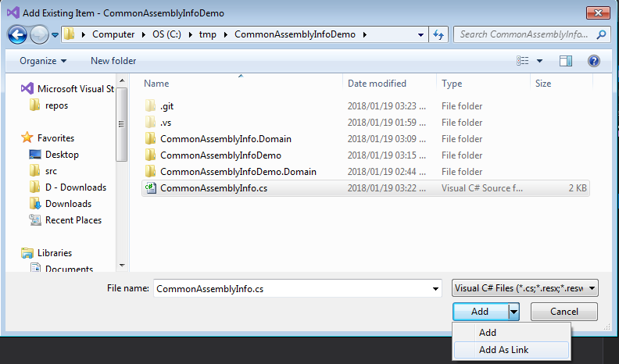Click the Recent Places icon

35,220
